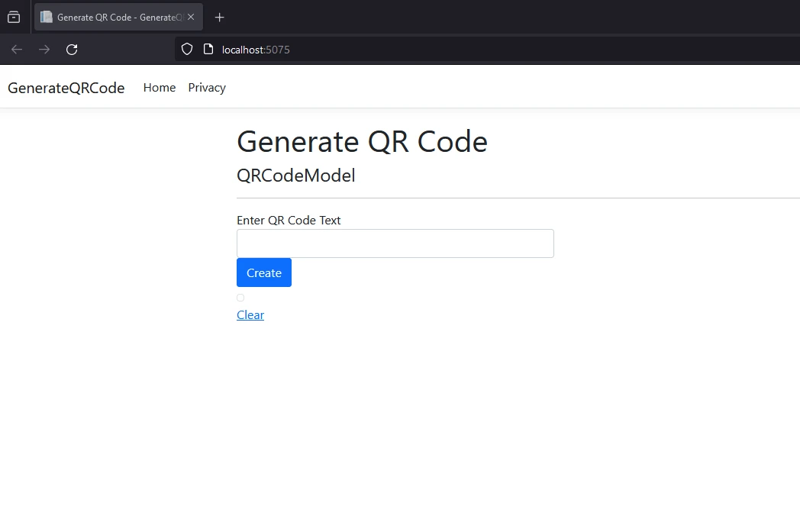The height and width of the screenshot is (532, 800).
Task: Open the Home navigation item
Action: pyautogui.click(x=160, y=88)
